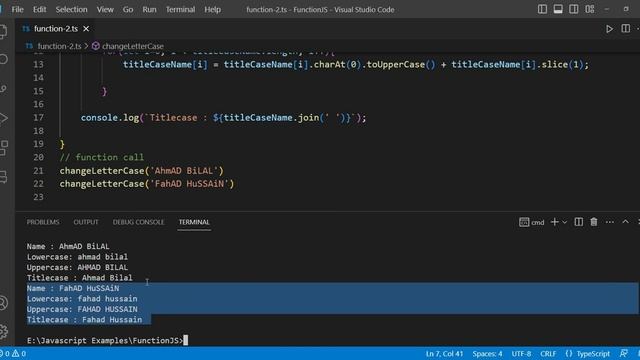Run the code with the play icon
This screenshot has width=640, height=360.
tap(609, 29)
